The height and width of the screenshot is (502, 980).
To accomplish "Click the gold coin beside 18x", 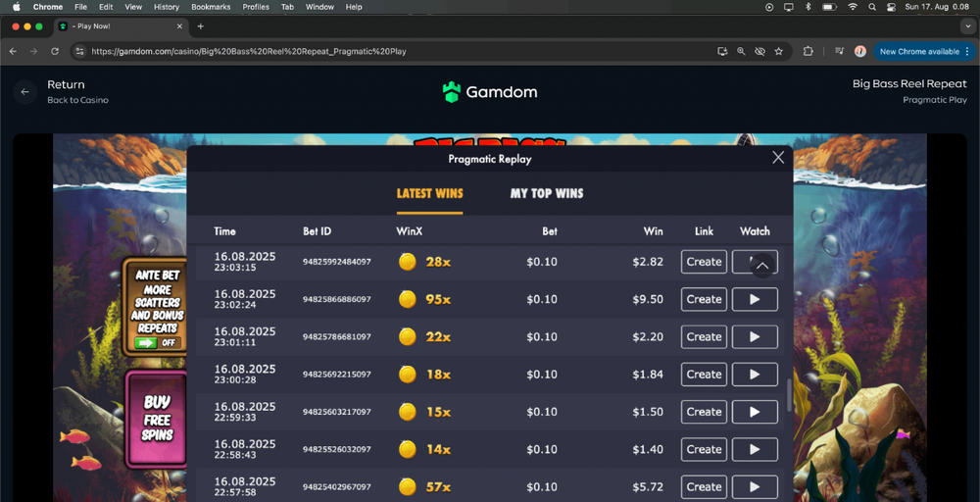I will [x=408, y=375].
